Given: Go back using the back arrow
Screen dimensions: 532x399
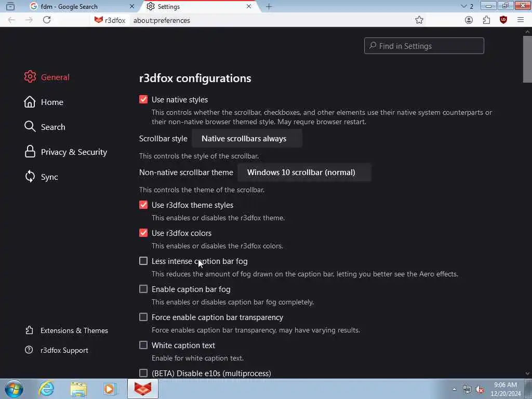Looking at the screenshot, I should [11, 20].
